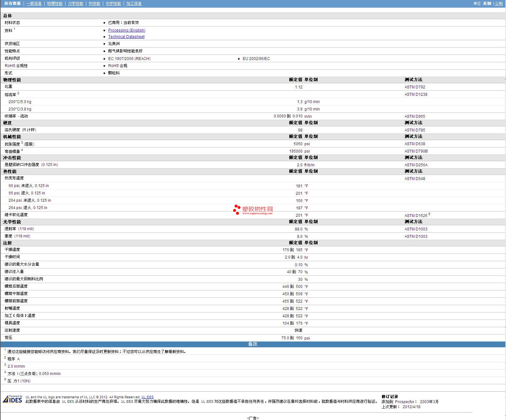506x420 pixels.
Task: Open the Processing (English) link
Action: [x=127, y=30]
